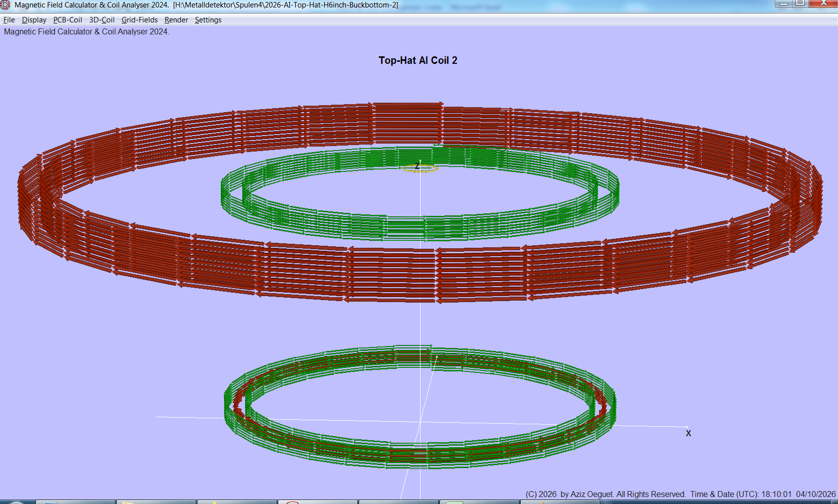The image size is (838, 504).
Task: Click the large red outer coil winding
Action: click(x=389, y=274)
